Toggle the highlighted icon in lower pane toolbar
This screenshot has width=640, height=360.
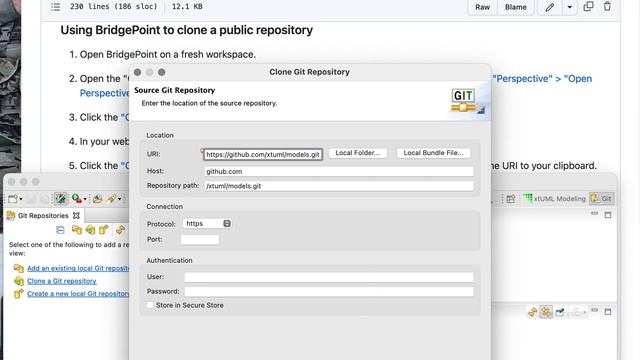(546, 312)
